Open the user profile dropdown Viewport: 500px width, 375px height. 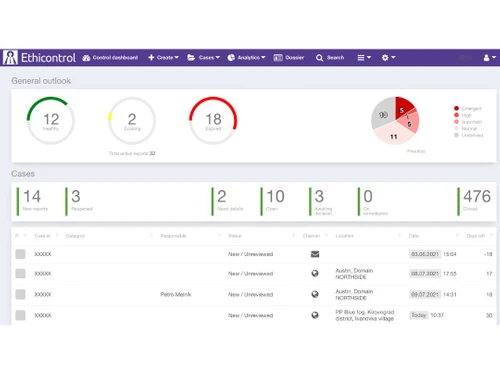[x=489, y=58]
